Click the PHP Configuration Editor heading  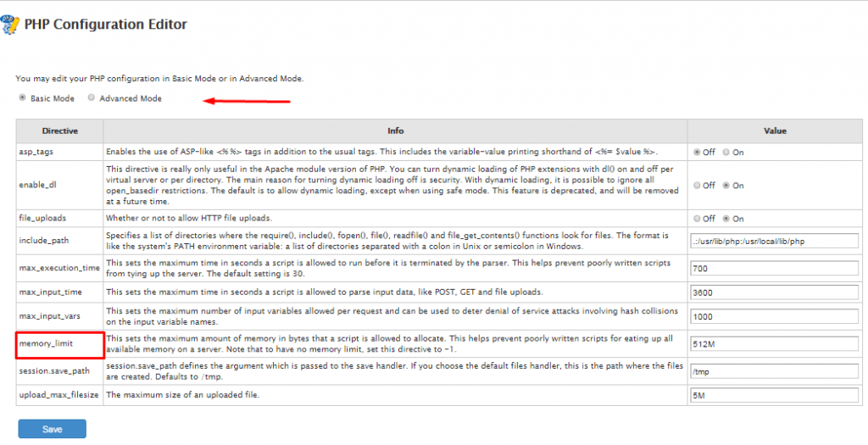(106, 25)
